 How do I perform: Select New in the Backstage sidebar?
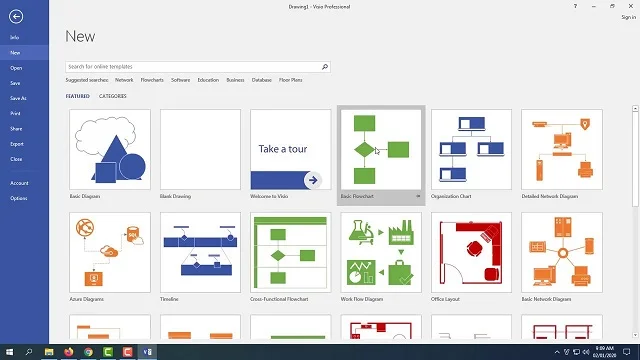[24, 53]
